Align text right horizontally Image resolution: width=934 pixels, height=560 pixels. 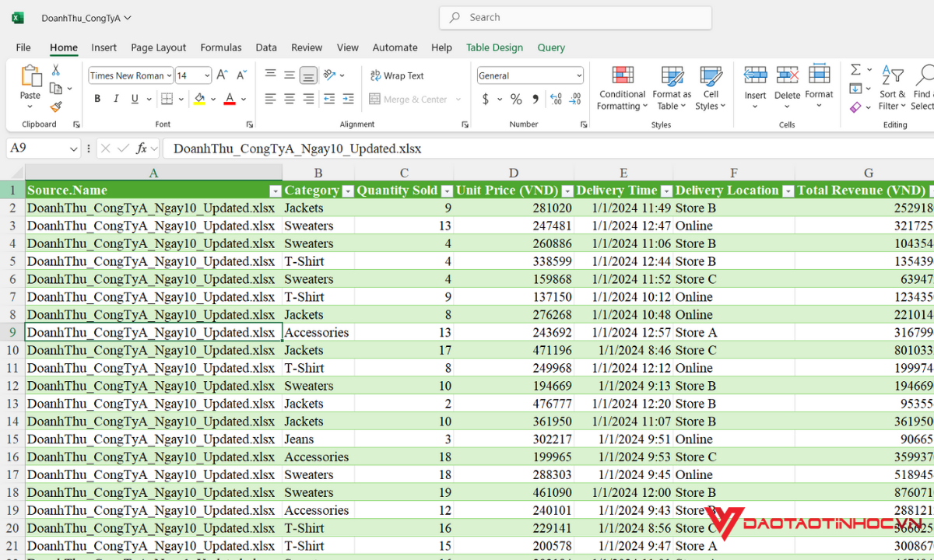pyautogui.click(x=308, y=99)
